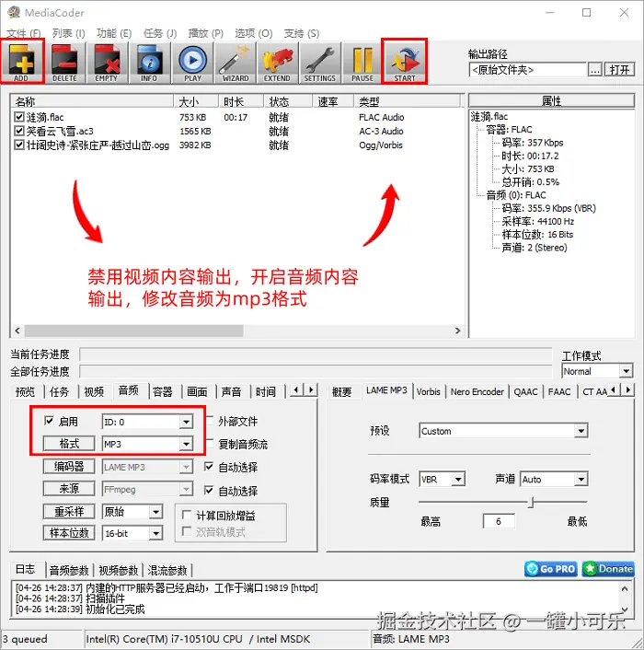Click the ADD files toolbar icon

tap(22, 63)
